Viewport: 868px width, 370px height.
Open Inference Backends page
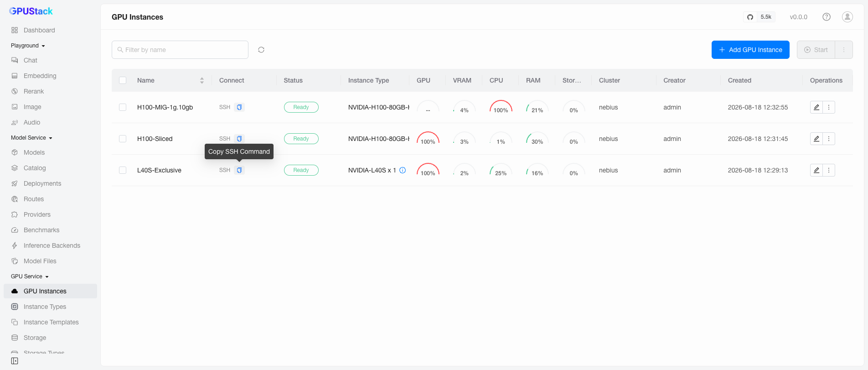(50, 245)
